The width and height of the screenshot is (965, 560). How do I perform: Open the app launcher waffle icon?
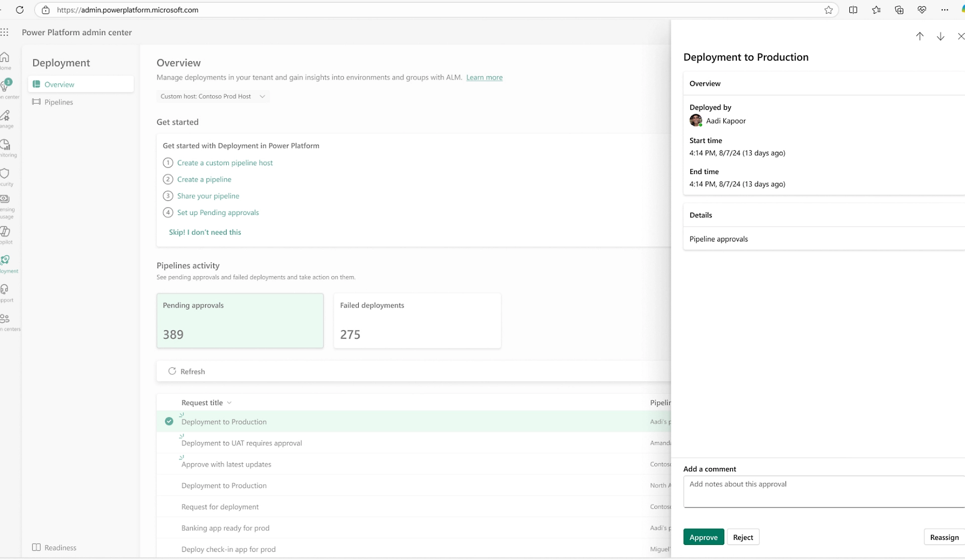(5, 32)
